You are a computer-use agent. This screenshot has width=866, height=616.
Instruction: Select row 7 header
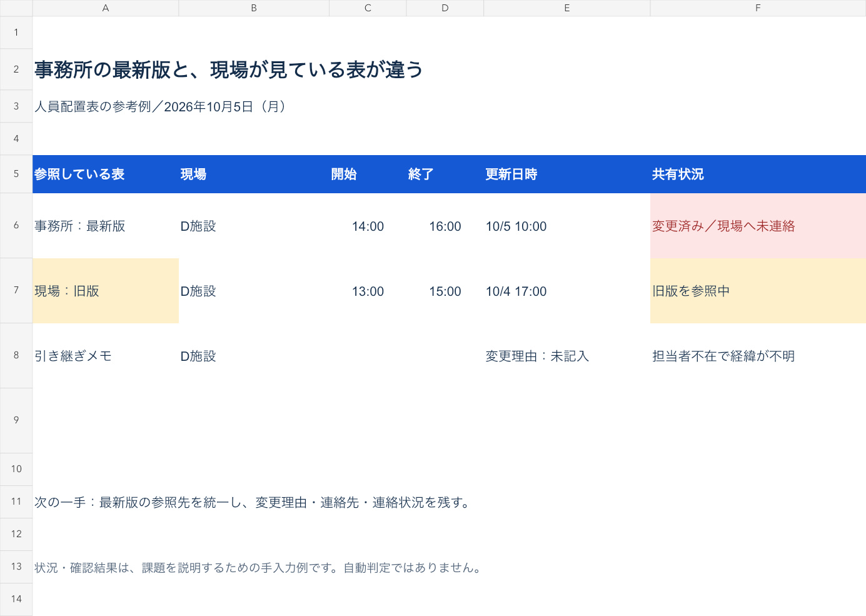coord(16,291)
